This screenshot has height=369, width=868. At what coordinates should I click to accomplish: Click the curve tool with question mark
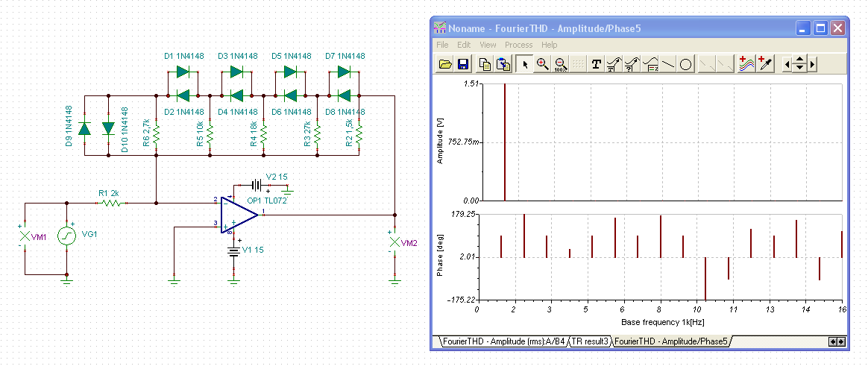[x=632, y=65]
